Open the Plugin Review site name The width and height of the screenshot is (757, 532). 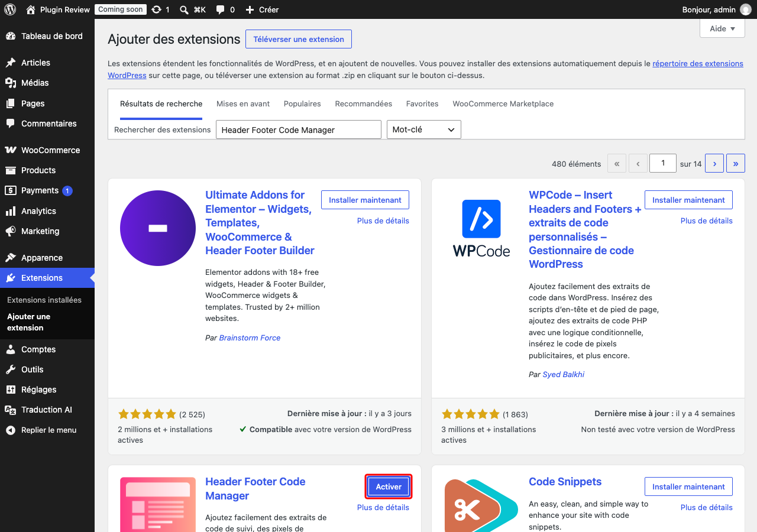point(65,9)
